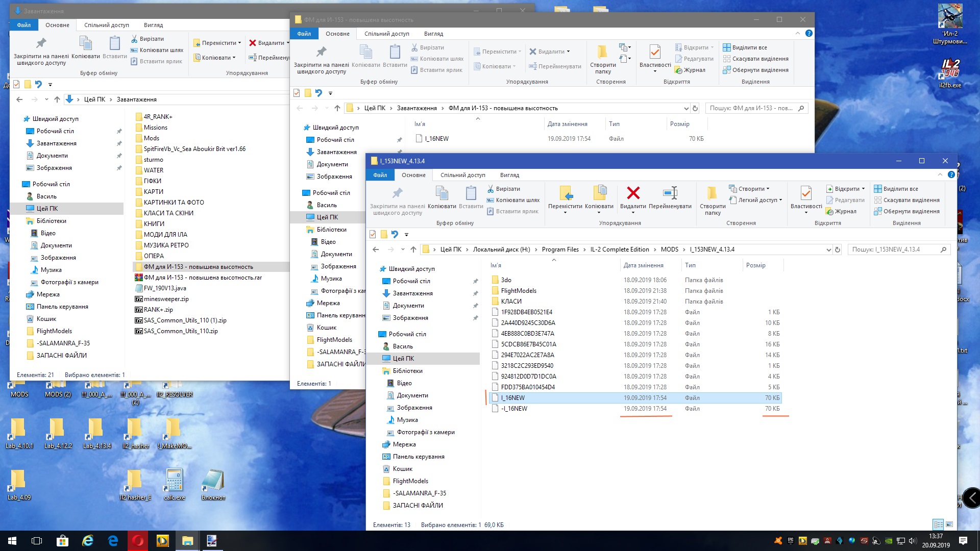Toggle the Properties checkbox in the middle window's quick access toolbar
Screen dimensions: 980x551
(297, 93)
